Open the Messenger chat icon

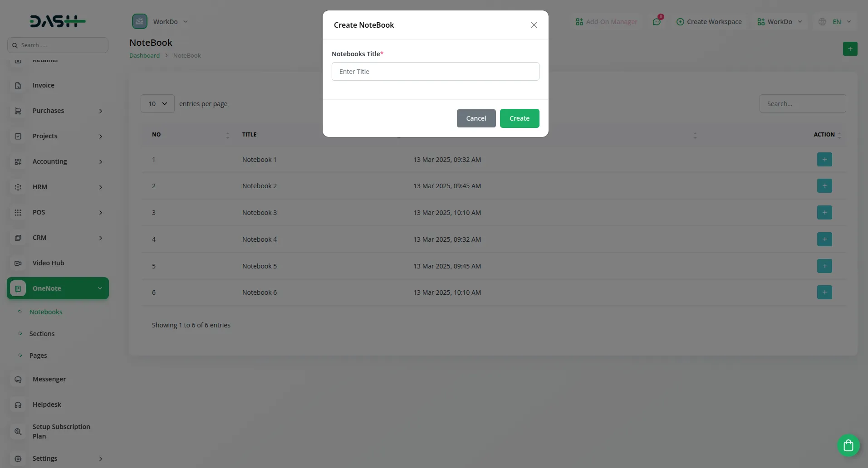click(x=18, y=379)
